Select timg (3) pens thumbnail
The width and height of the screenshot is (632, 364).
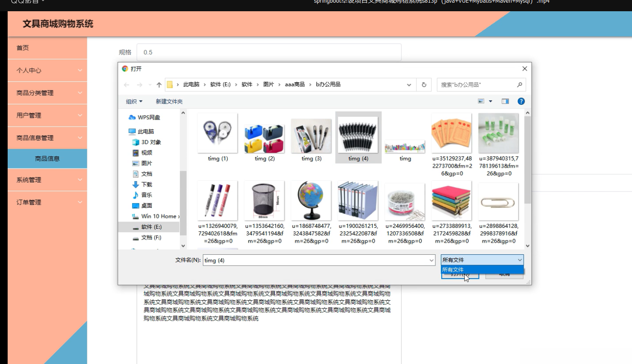(311, 137)
